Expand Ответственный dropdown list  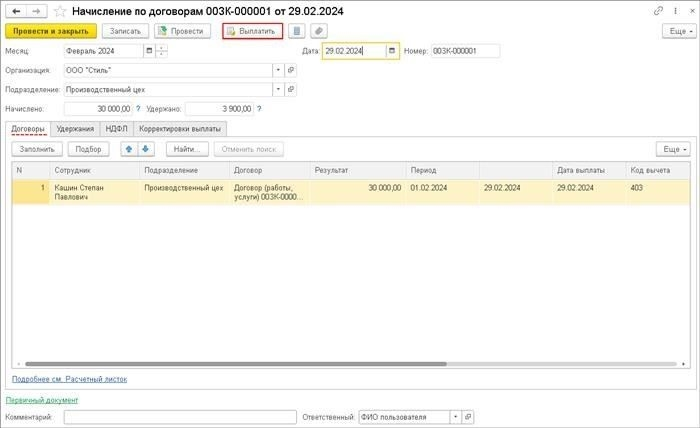pos(455,417)
